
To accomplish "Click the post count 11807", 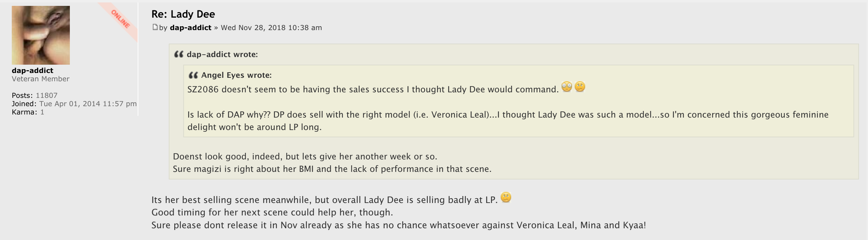I will pos(47,95).
